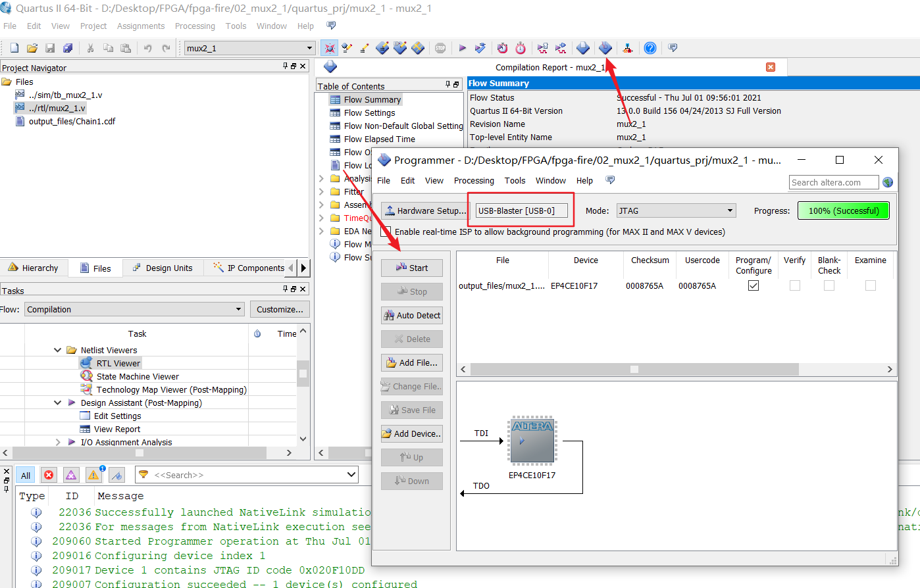Click the EP4CE10F17 Altera chip image
This screenshot has height=588, width=920.
tap(532, 440)
